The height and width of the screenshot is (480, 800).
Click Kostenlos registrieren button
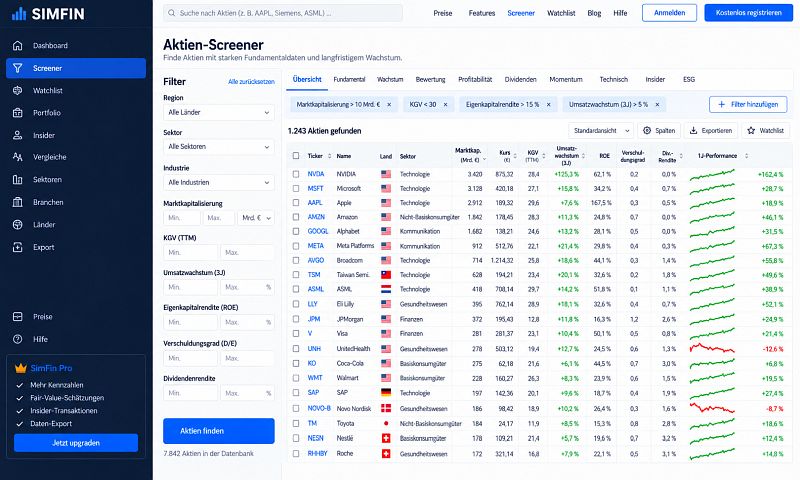pyautogui.click(x=748, y=13)
